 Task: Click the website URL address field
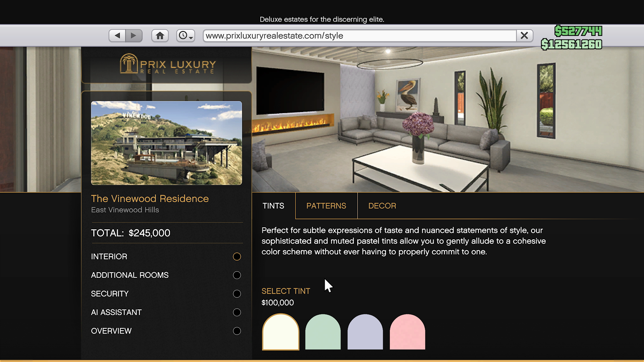click(359, 36)
